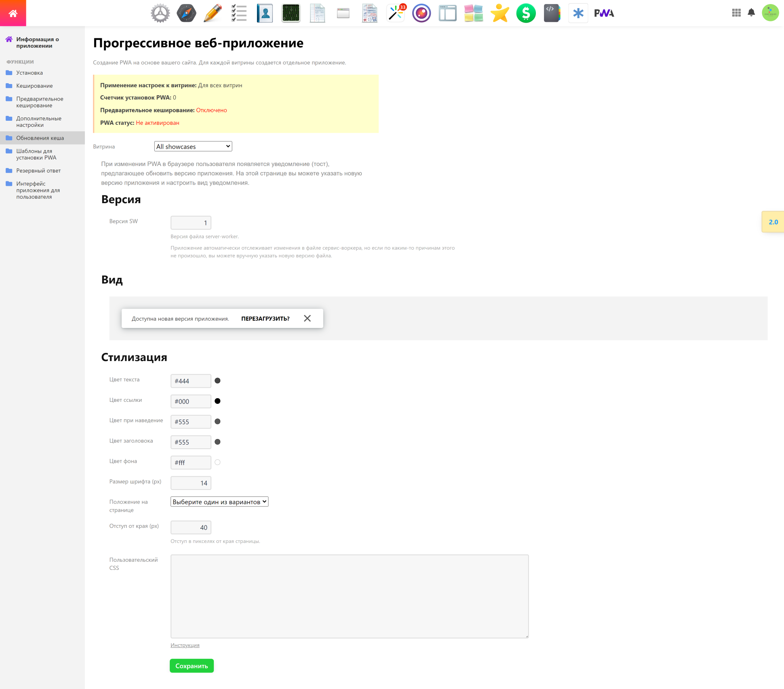Open the Цвет фона white swatch
Image resolution: width=784 pixels, height=689 pixels.
click(x=217, y=462)
